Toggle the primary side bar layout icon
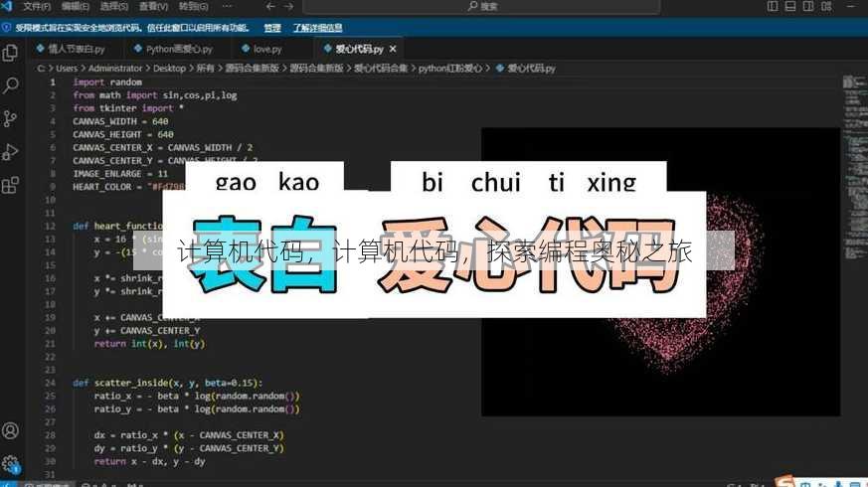The width and height of the screenshot is (868, 487). pyautogui.click(x=773, y=7)
